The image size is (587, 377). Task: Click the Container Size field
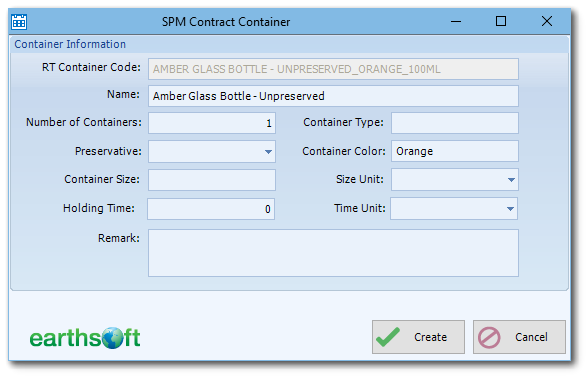212,180
